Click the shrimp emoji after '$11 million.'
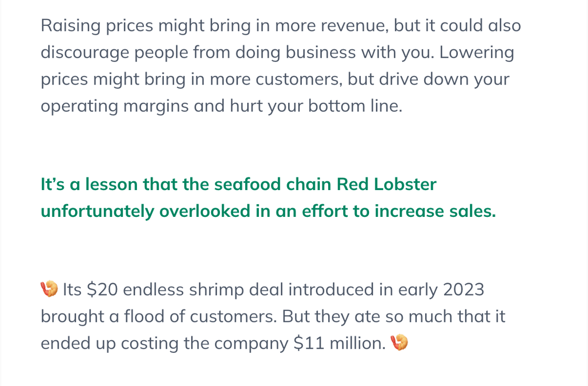The image size is (588, 386). tap(399, 342)
